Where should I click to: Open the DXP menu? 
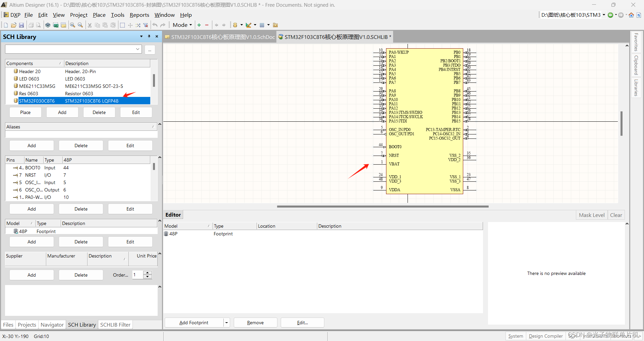tap(12, 15)
